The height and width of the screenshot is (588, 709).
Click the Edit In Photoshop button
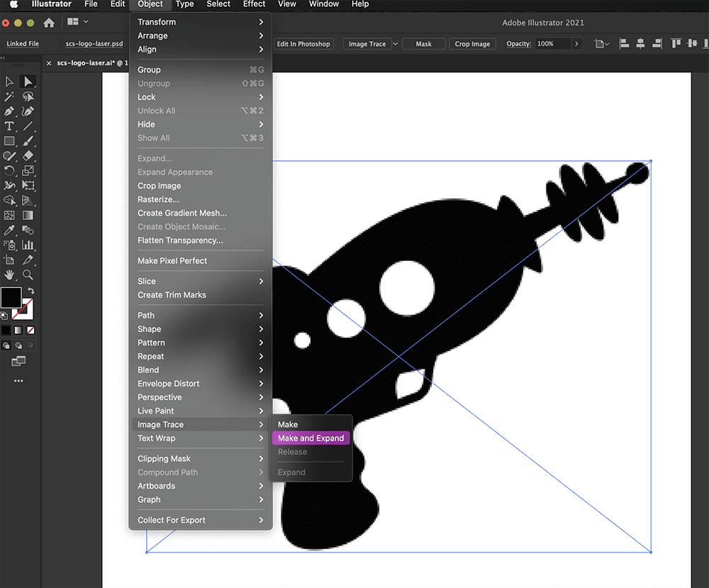pos(303,43)
